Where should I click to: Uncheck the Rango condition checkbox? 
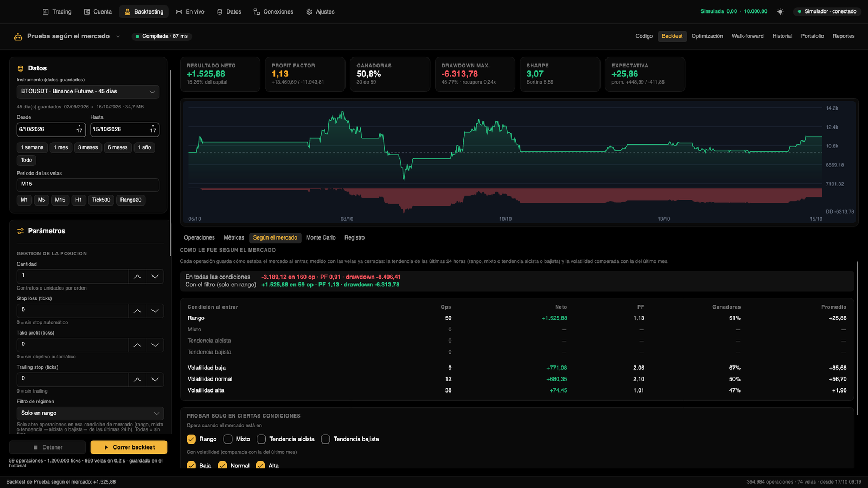(191, 439)
